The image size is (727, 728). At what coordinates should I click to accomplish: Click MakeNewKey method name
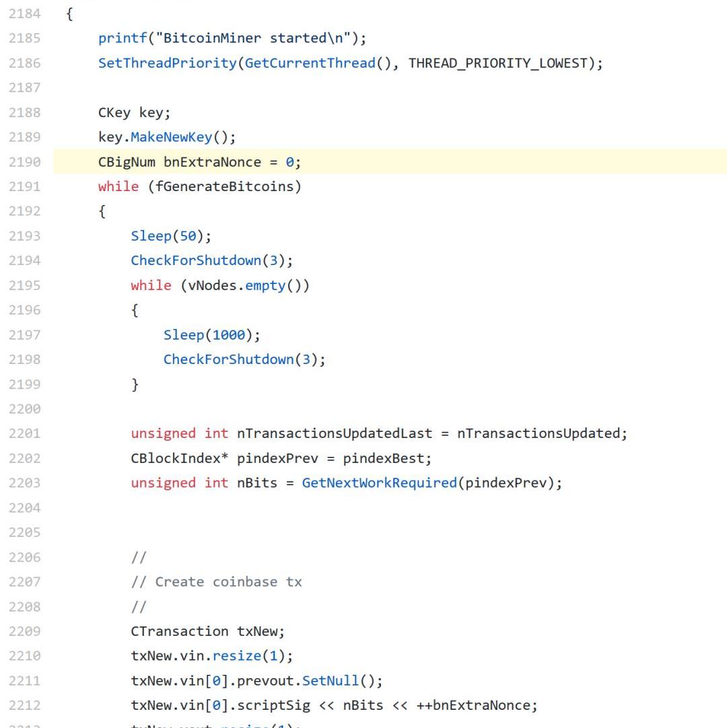pos(171,137)
